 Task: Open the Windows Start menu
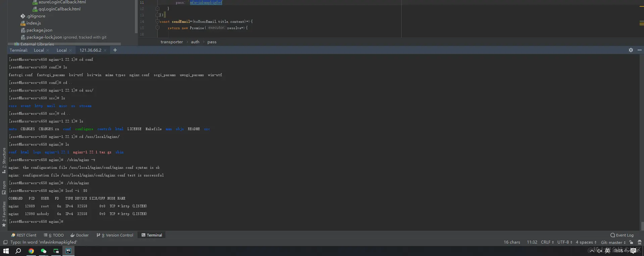point(6,251)
